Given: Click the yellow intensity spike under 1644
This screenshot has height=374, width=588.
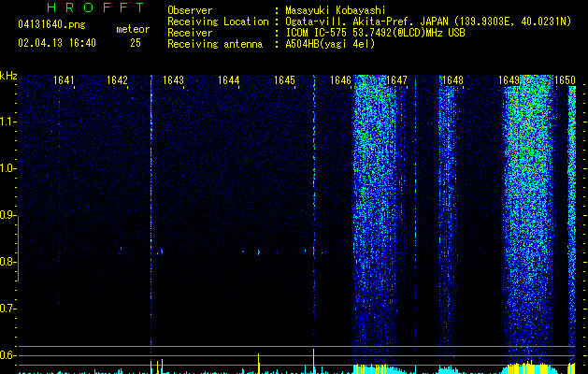Looking at the screenshot, I should (258, 363).
